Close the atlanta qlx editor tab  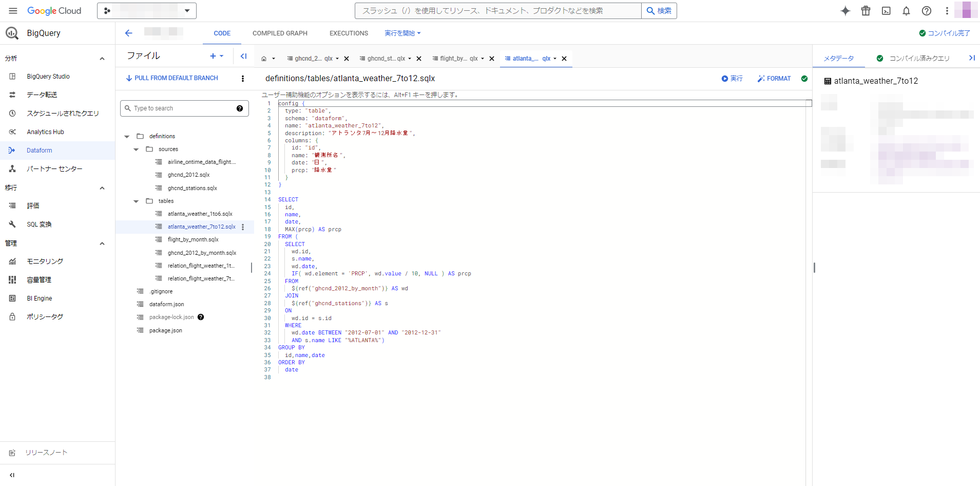tap(564, 59)
